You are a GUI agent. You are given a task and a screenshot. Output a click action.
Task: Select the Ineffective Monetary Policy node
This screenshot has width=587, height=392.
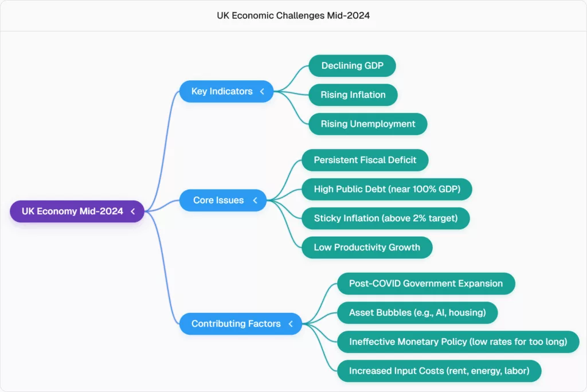click(457, 342)
